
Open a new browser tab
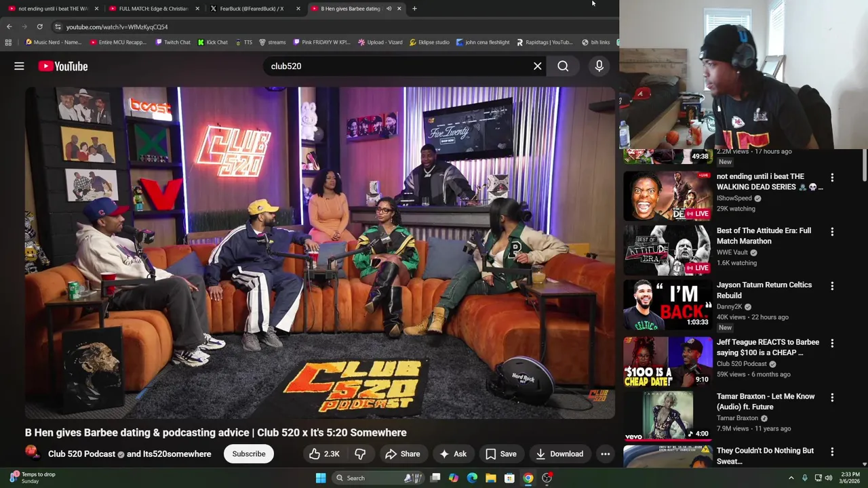(414, 8)
